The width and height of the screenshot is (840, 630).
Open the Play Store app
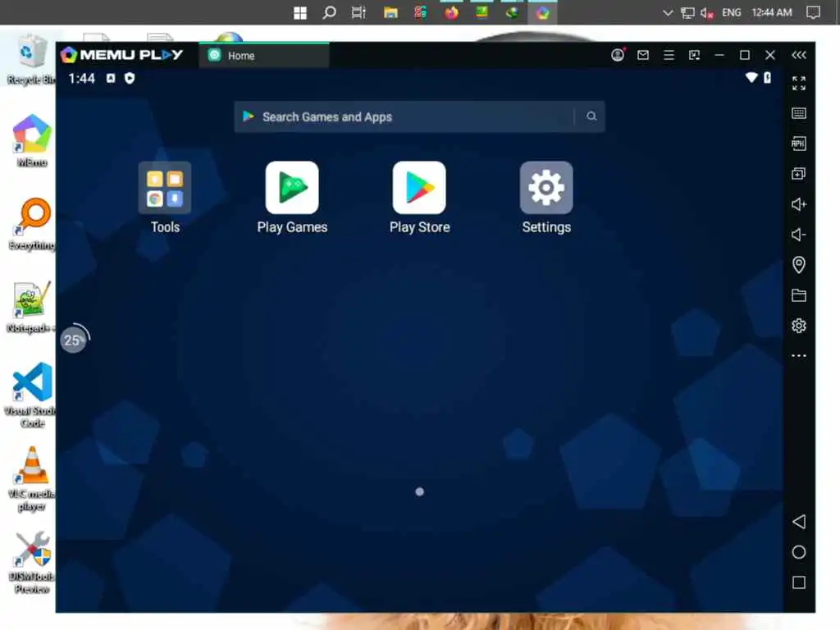419,188
